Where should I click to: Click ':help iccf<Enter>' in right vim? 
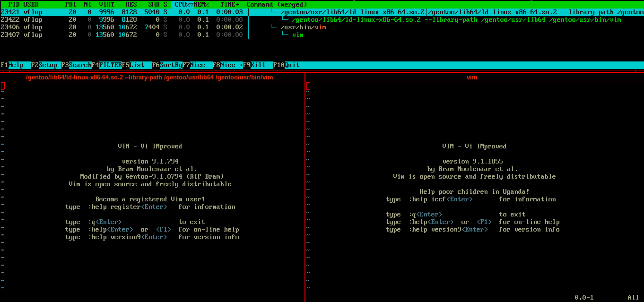pos(440,199)
